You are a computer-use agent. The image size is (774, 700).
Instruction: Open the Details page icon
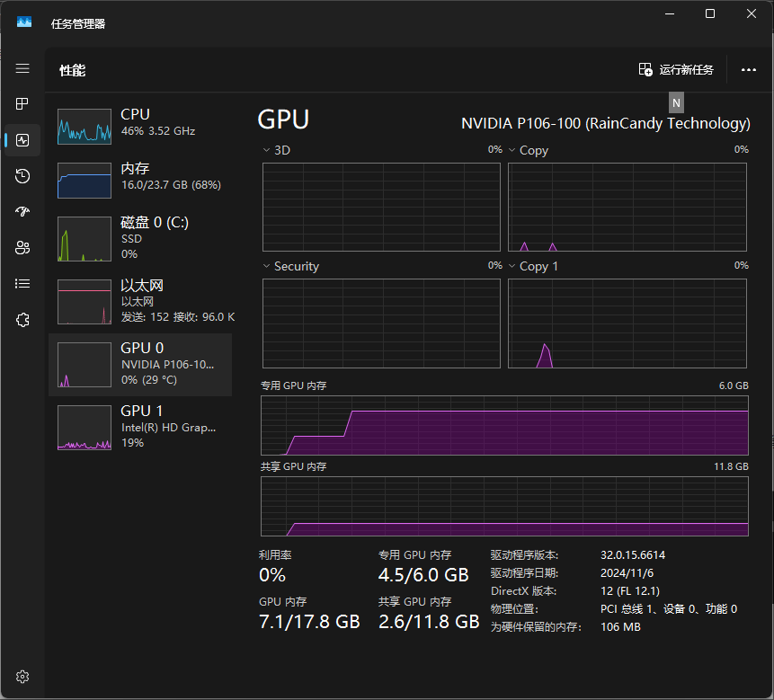coord(22,283)
